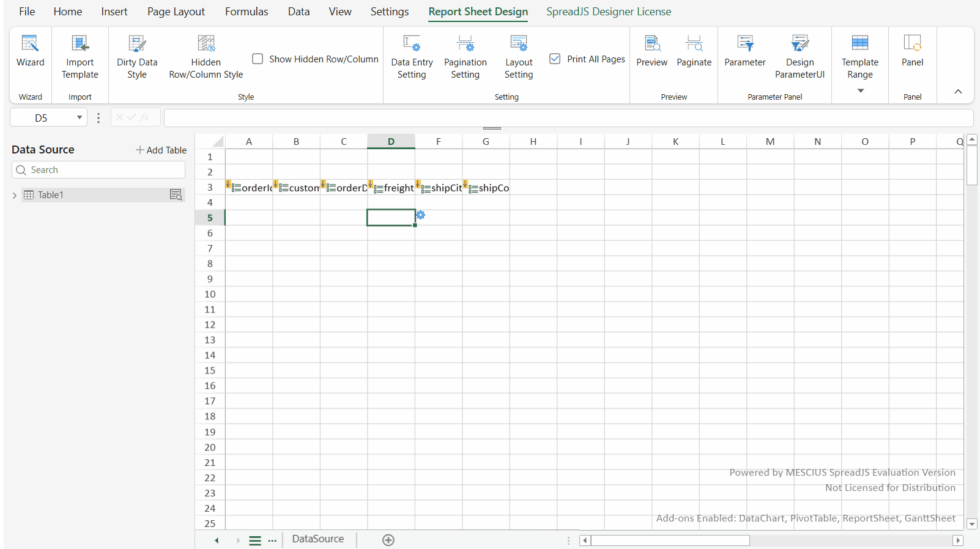Switch to the Formulas tab
The height and width of the screenshot is (549, 980).
pos(246,12)
